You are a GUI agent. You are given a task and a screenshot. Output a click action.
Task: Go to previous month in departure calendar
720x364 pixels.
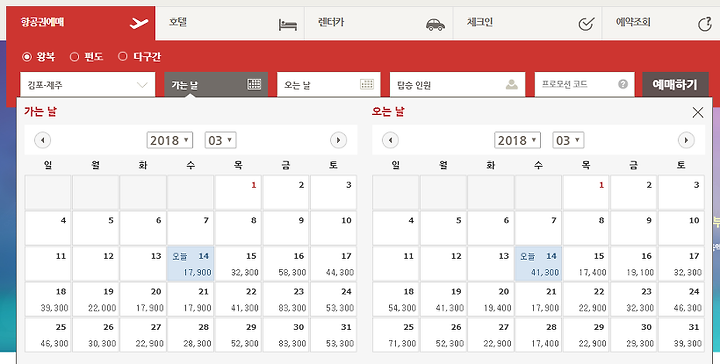click(43, 140)
